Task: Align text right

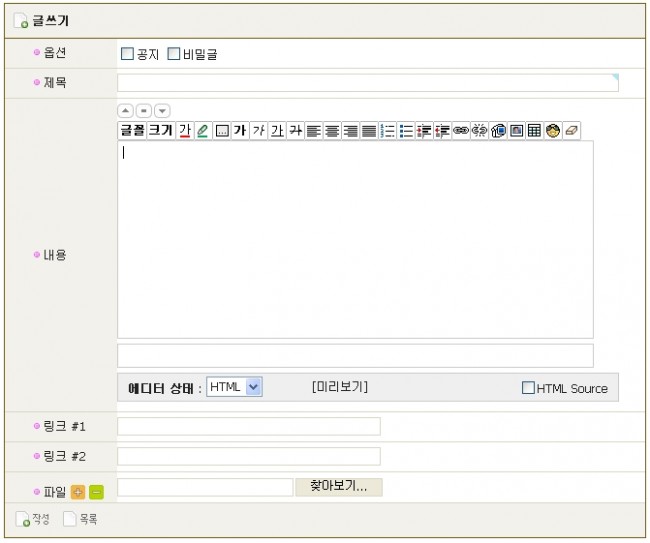Action: tap(351, 131)
